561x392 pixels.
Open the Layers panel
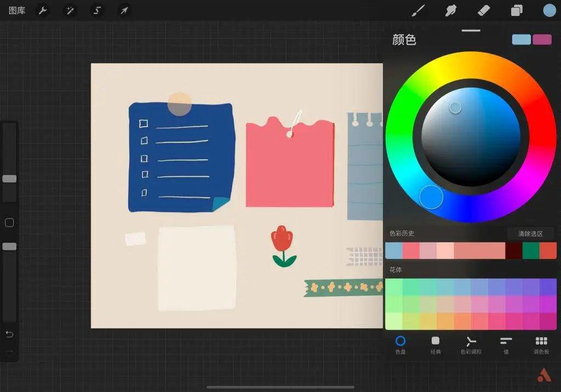coord(516,11)
